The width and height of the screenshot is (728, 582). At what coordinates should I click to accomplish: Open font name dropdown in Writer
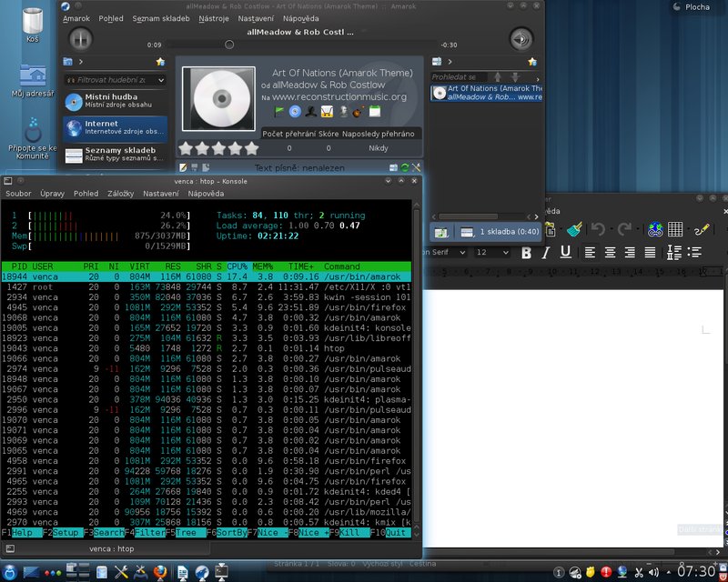coord(462,253)
